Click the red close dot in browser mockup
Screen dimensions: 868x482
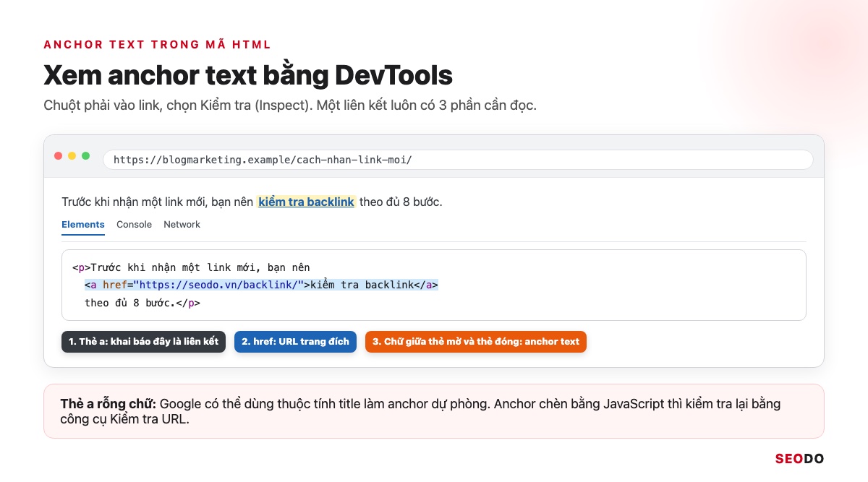[59, 156]
